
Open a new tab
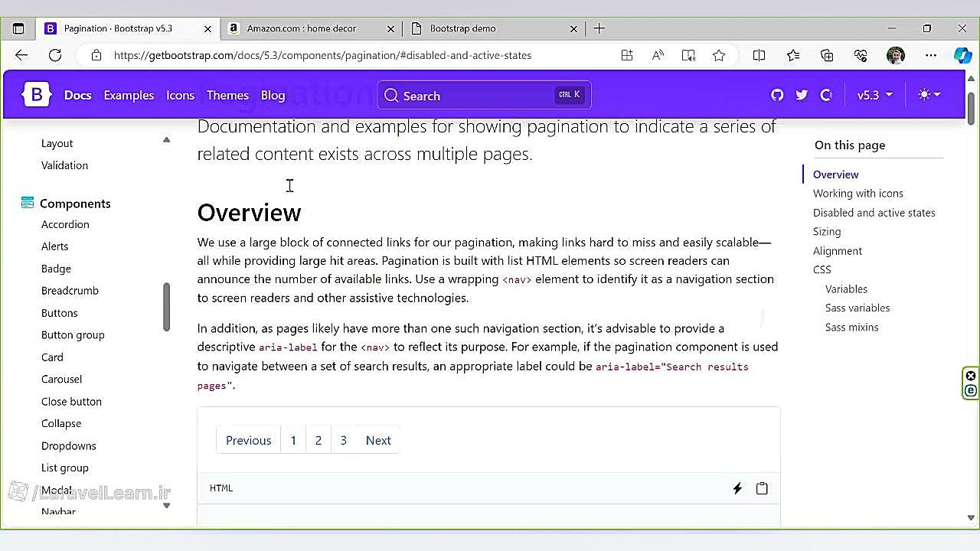point(599,28)
